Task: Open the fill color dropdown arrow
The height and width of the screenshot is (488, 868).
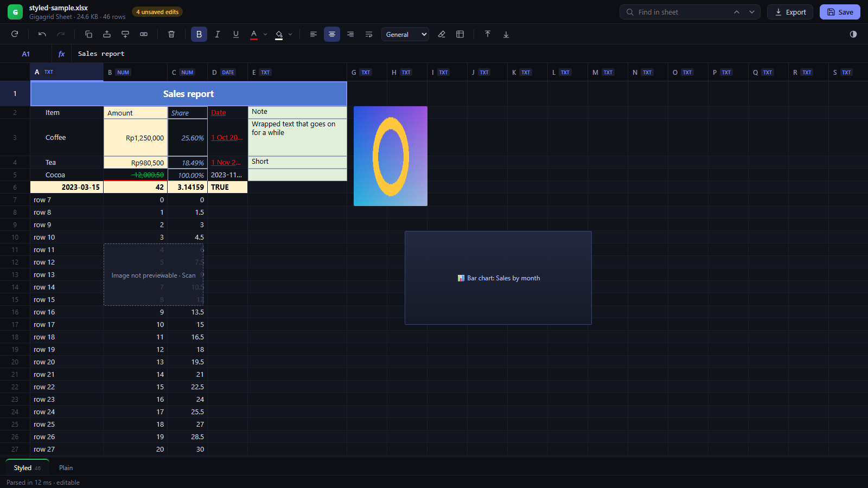Action: (x=290, y=34)
